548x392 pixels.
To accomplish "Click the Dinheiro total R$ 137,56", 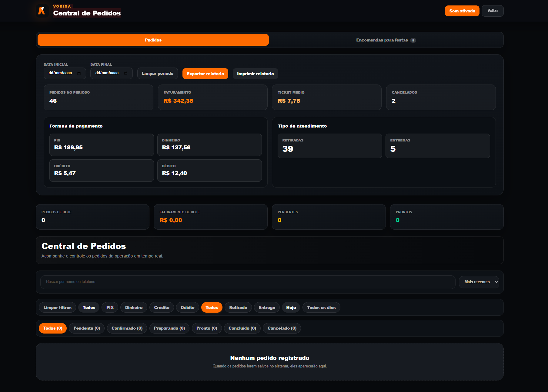I will point(176,148).
